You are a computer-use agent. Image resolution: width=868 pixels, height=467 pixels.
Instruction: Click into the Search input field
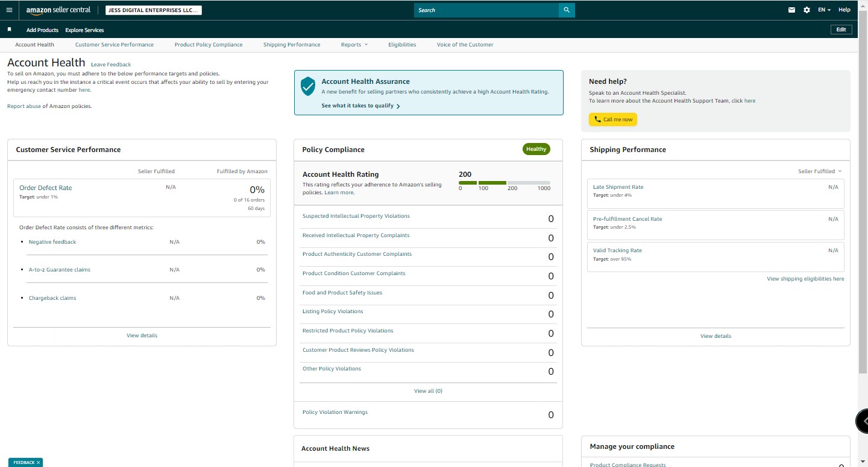[486, 10]
